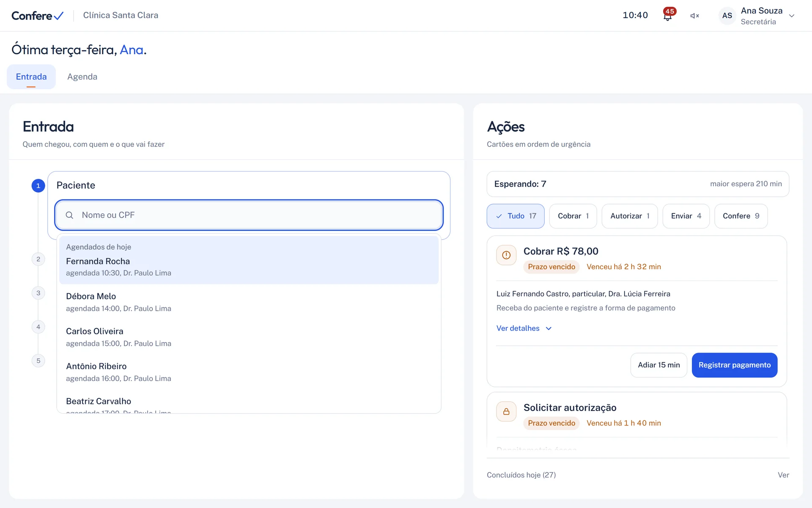
Task: Choose Antônio Ribeiro scheduled at 16:00
Action: (x=249, y=372)
